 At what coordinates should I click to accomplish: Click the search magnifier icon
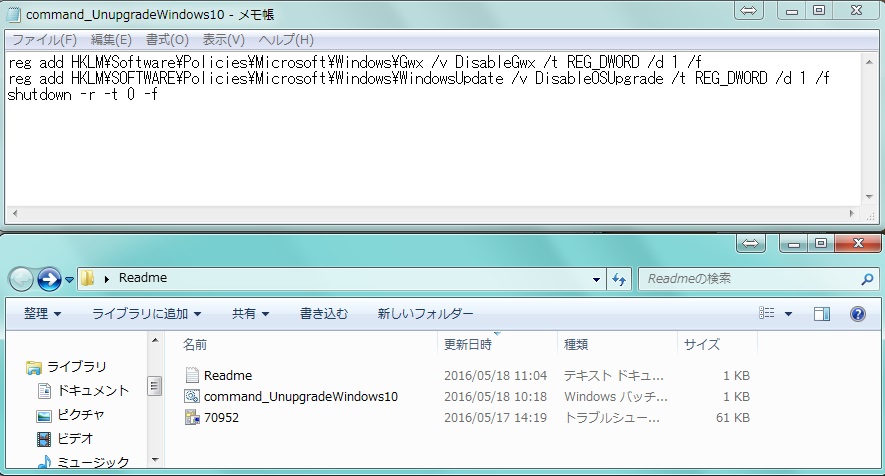click(x=866, y=278)
